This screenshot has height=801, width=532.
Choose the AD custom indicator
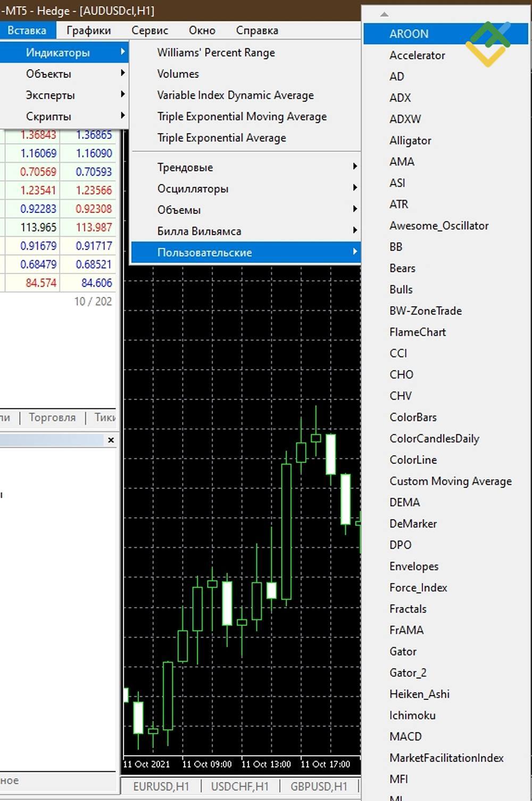pos(446,76)
